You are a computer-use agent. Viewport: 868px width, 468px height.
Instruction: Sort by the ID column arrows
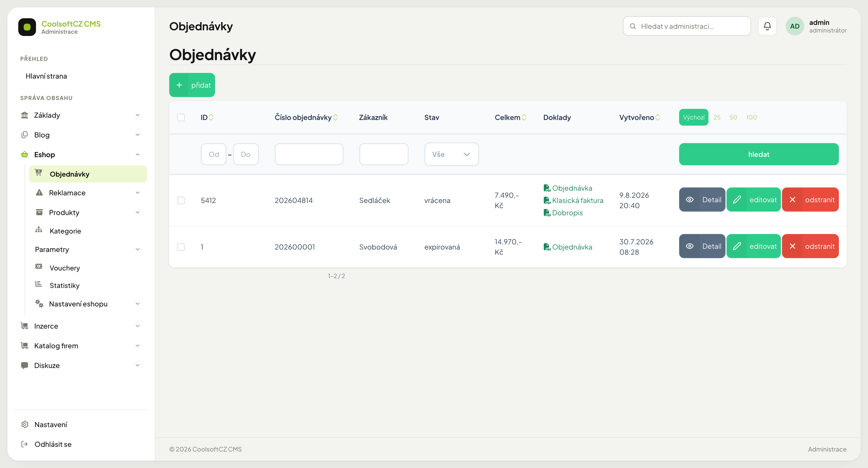click(211, 117)
